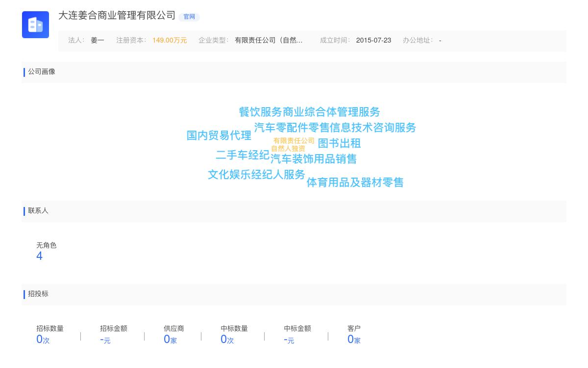Click legal representative name 姜一
Image resolution: width=588 pixels, height=368 pixels.
pos(98,40)
